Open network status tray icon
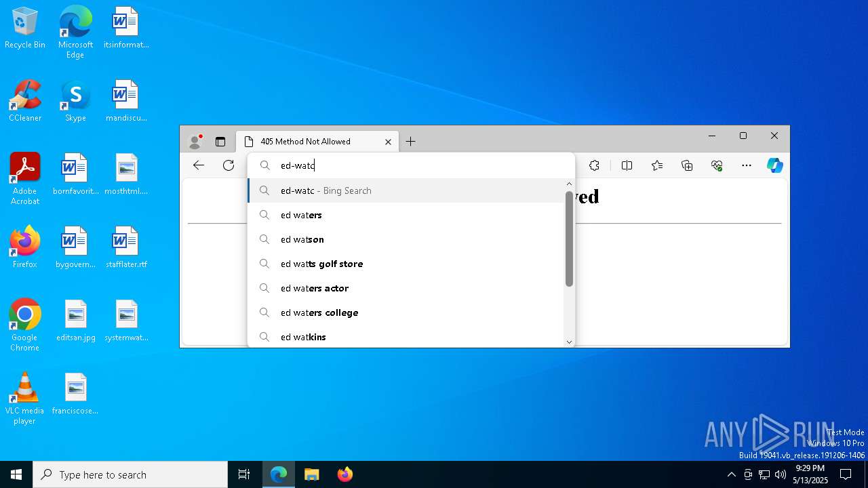 coord(764,474)
